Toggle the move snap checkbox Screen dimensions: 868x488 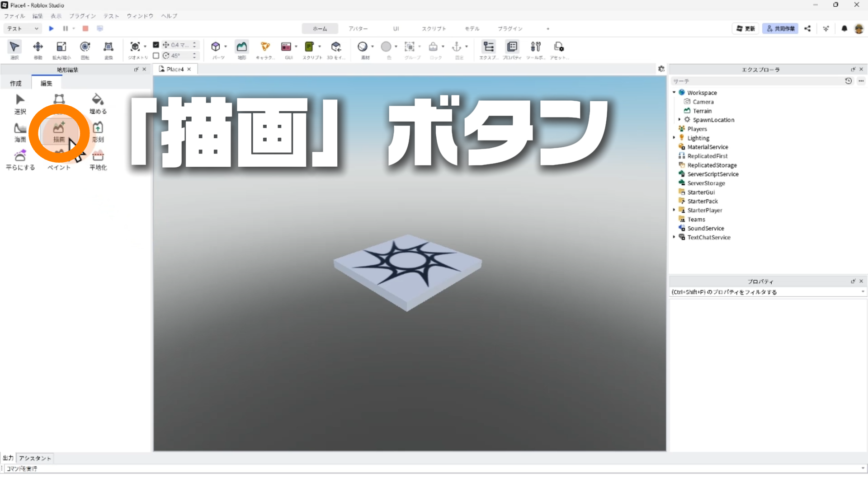pyautogui.click(x=156, y=45)
